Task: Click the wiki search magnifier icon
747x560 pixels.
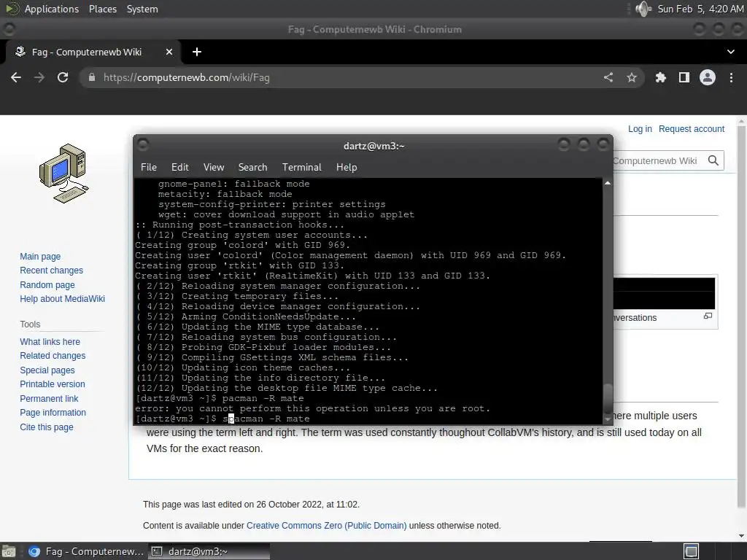Action: click(x=713, y=160)
